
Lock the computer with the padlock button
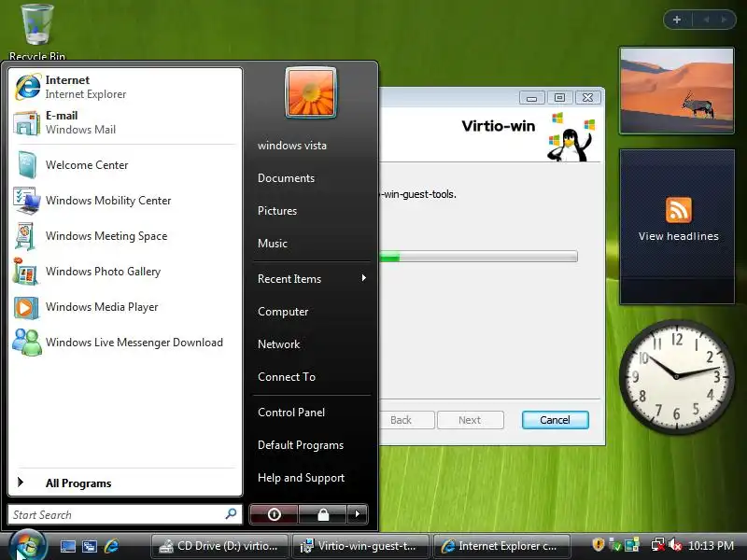coord(322,514)
